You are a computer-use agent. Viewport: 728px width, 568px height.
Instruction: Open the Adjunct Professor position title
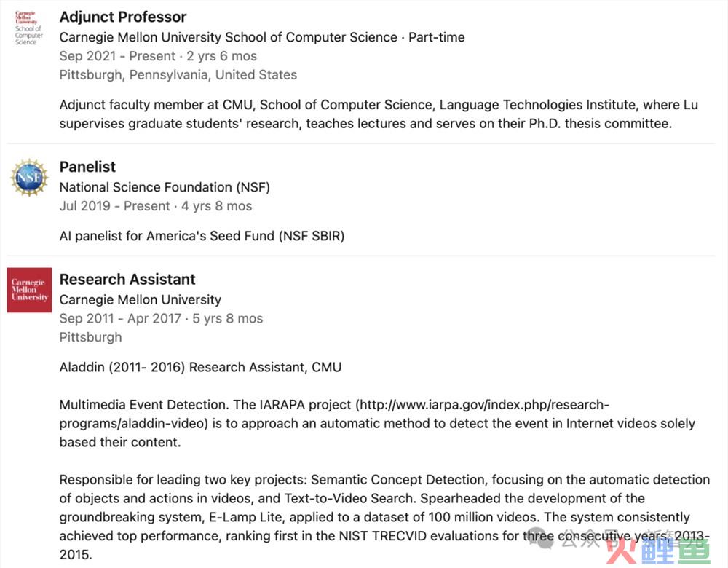[123, 17]
